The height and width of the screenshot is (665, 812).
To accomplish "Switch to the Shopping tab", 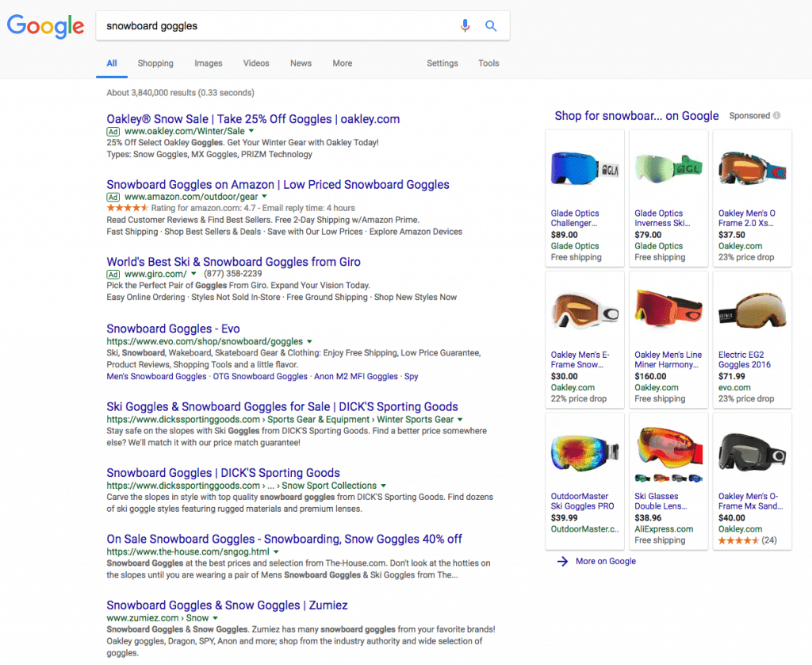I will click(155, 63).
